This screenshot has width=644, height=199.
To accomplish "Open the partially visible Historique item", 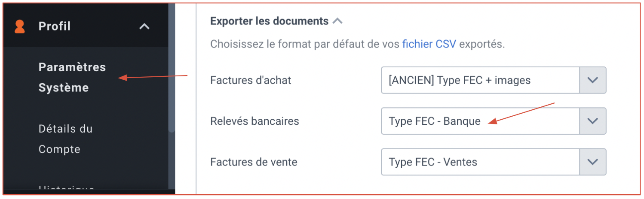I will coord(66,189).
